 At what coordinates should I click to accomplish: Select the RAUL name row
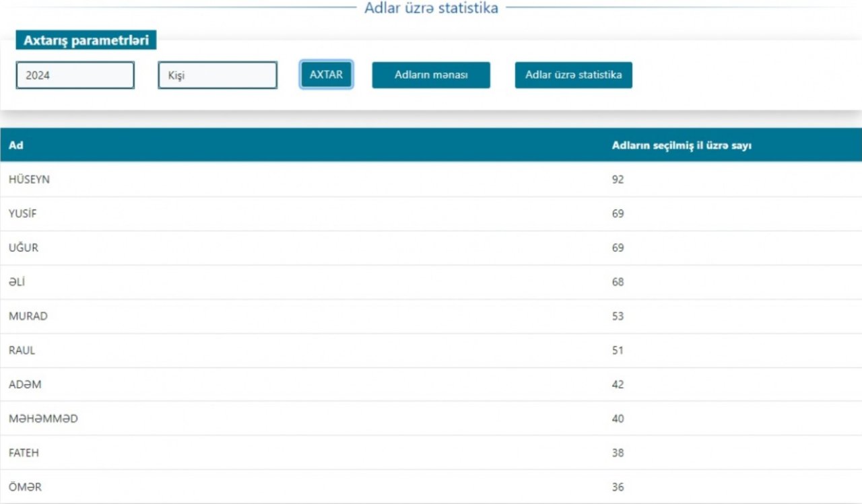click(x=431, y=351)
